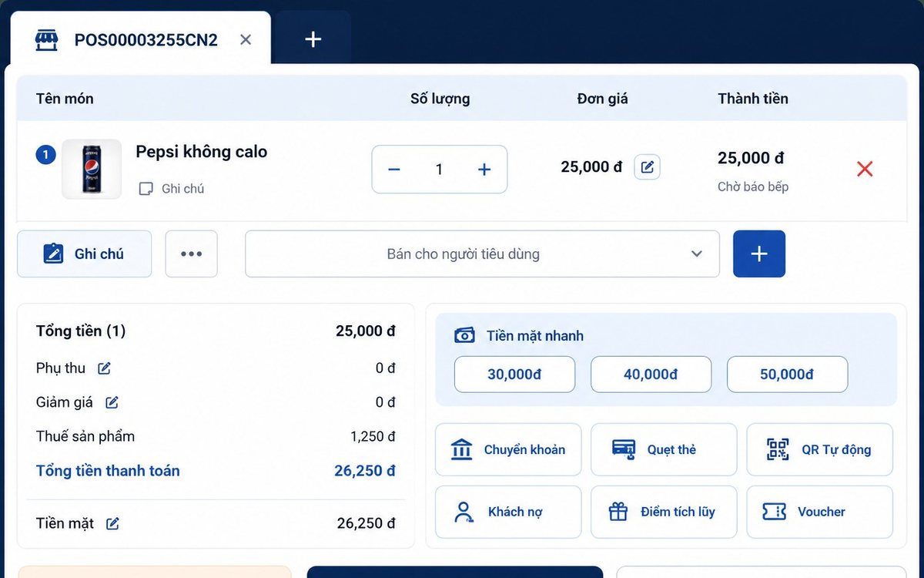Image resolution: width=924 pixels, height=578 pixels.
Task: Open the Pepsi không calo product thumbnail
Action: 92,169
